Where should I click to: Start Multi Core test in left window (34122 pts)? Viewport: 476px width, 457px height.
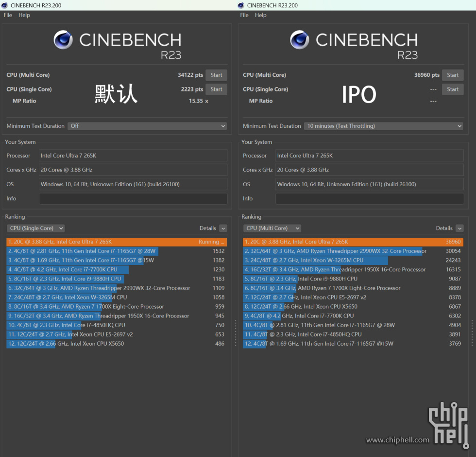pyautogui.click(x=217, y=75)
